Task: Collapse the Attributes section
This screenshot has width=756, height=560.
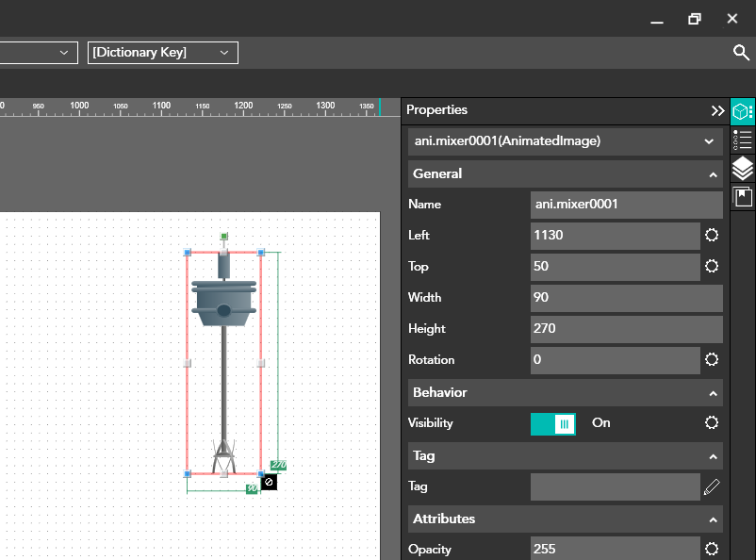Action: point(713,519)
